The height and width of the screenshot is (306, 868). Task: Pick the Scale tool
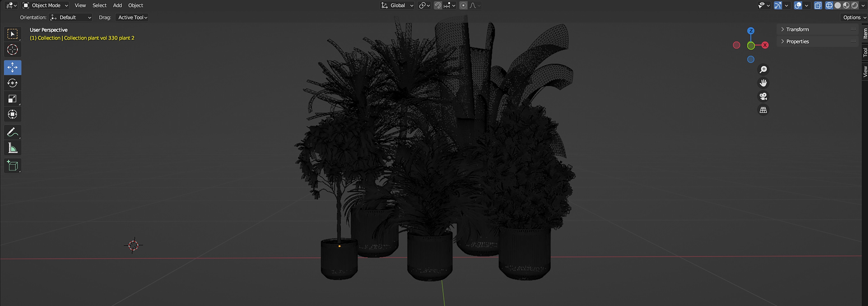pyautogui.click(x=12, y=99)
